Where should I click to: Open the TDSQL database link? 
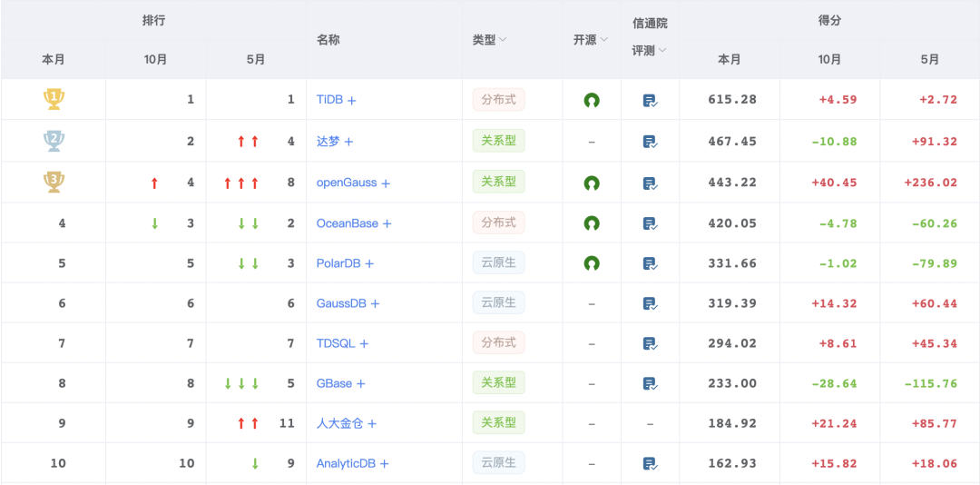pyautogui.click(x=337, y=343)
